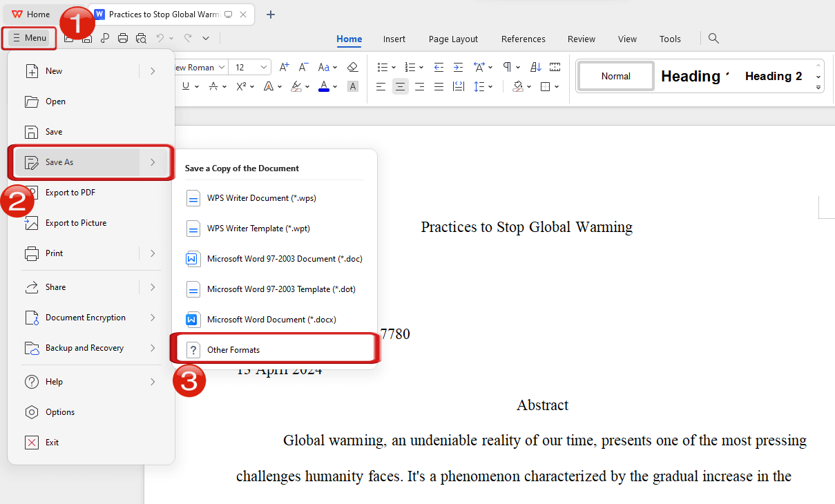Open the font name dropdown
Screen dimensions: 835x504
[x=222, y=68]
